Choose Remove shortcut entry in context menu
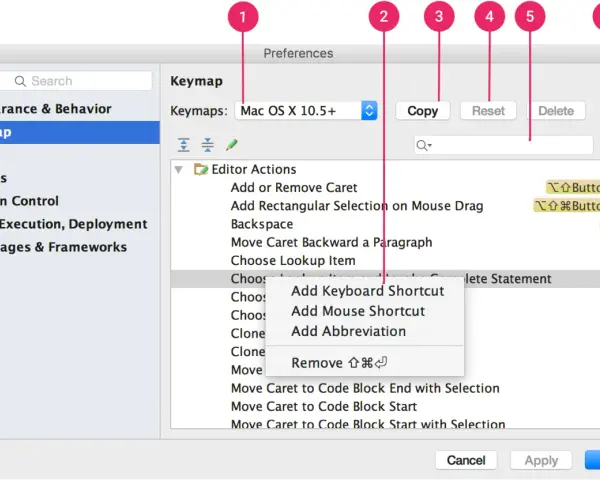This screenshot has height=480, width=600. click(x=339, y=362)
